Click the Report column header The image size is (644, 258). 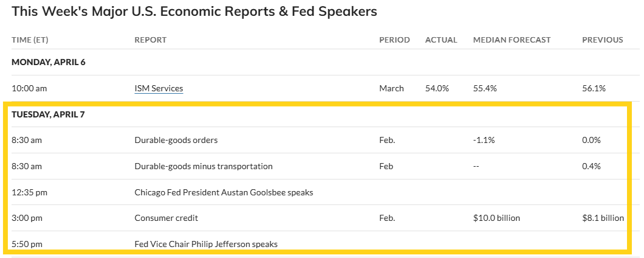(x=151, y=40)
